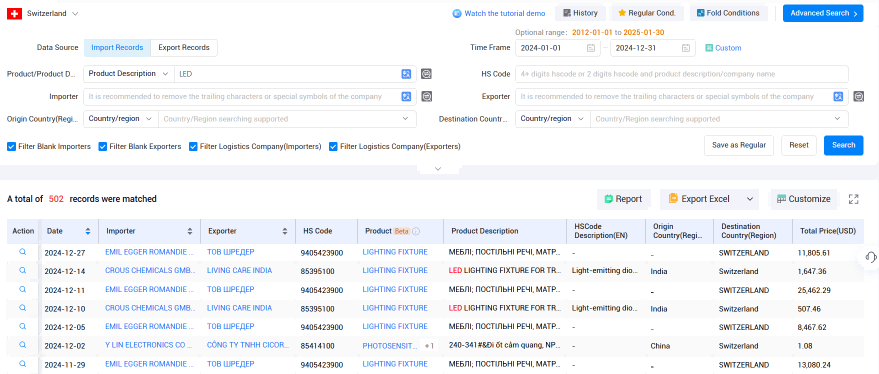Open search History
Image resolution: width=879 pixels, height=374 pixels.
pyautogui.click(x=580, y=13)
